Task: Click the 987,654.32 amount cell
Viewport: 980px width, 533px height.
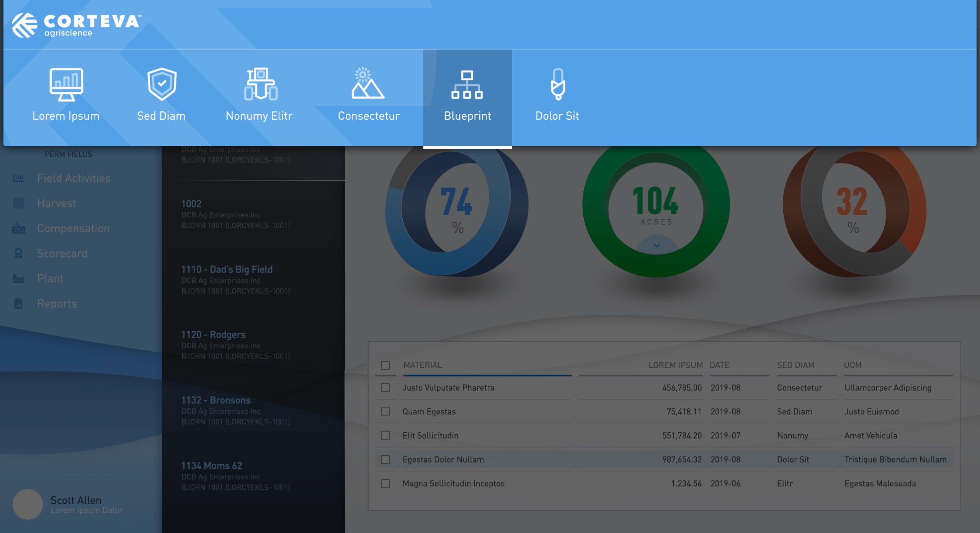Action: (x=682, y=460)
